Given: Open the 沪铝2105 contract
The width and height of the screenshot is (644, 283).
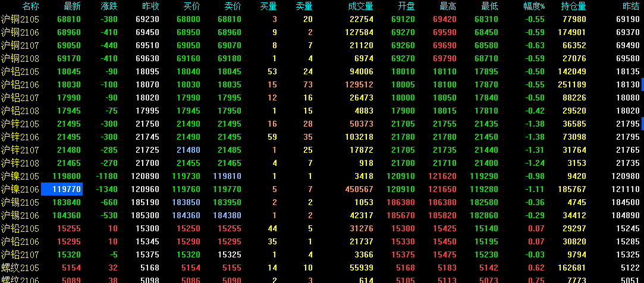Looking at the screenshot, I should pyautogui.click(x=20, y=72).
